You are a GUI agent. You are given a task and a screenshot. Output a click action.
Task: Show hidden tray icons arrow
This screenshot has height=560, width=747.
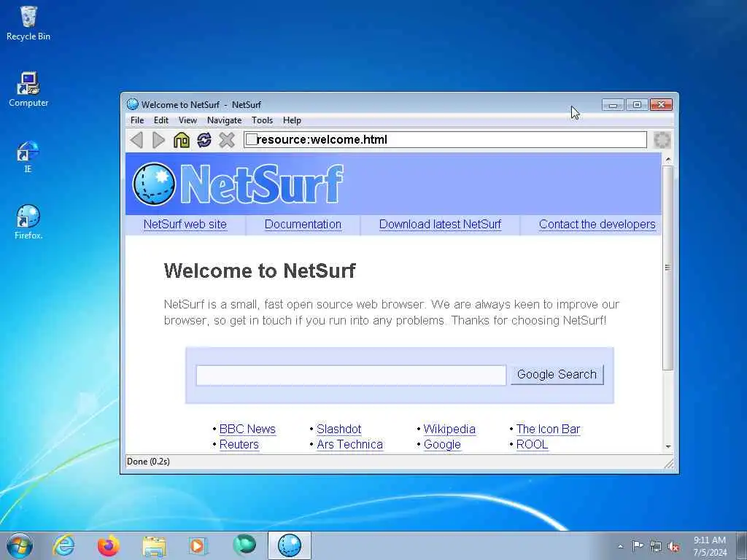pos(620,546)
